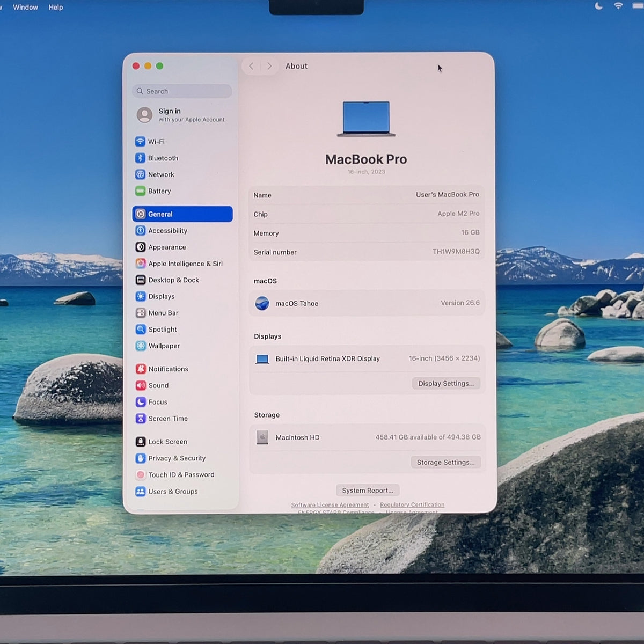
Task: Click the Macintosh HD drive icon
Action: pyautogui.click(x=262, y=437)
